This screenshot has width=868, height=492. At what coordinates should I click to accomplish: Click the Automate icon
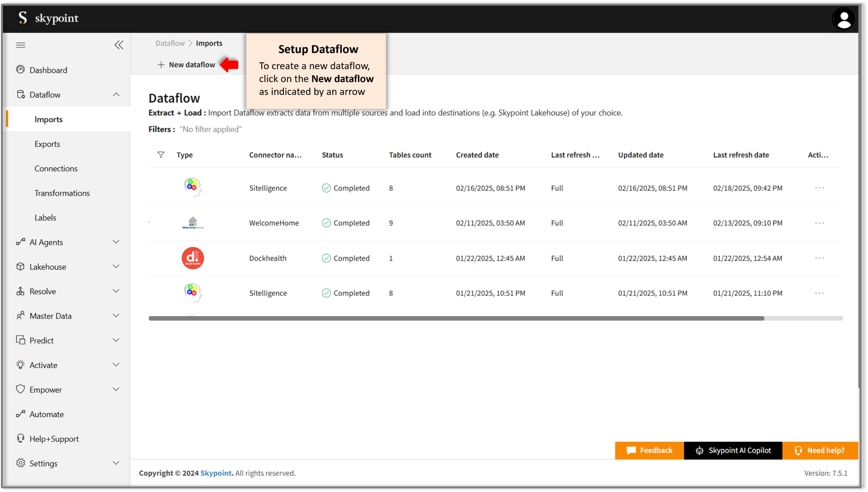[20, 414]
